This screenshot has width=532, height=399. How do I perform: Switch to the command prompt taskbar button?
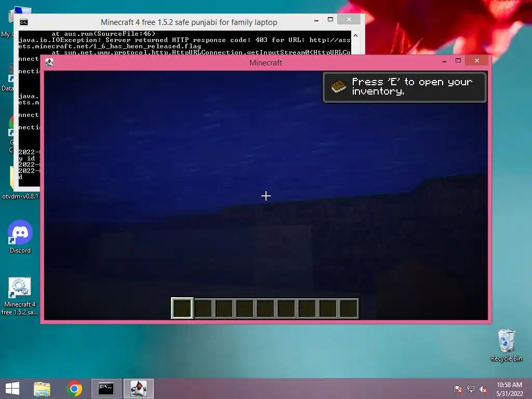click(106, 389)
